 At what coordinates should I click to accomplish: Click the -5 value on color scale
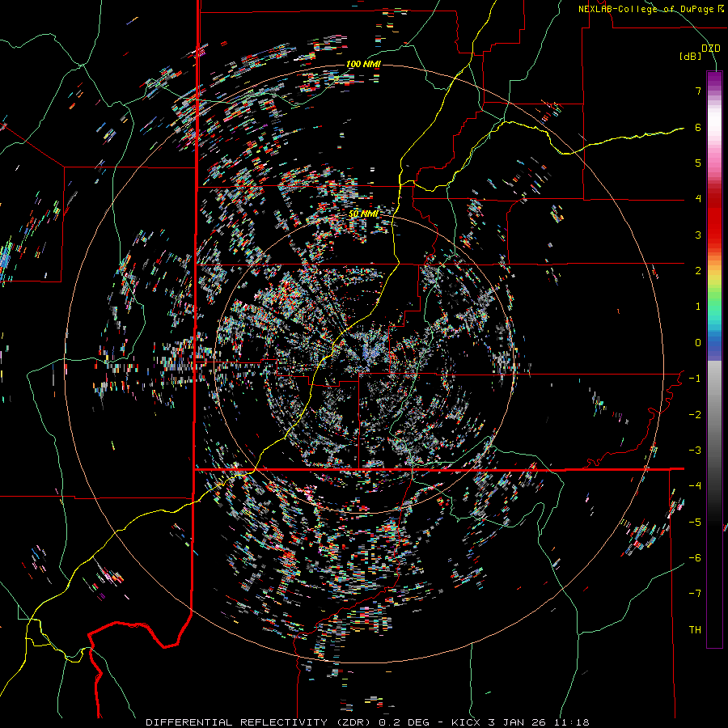[695, 523]
